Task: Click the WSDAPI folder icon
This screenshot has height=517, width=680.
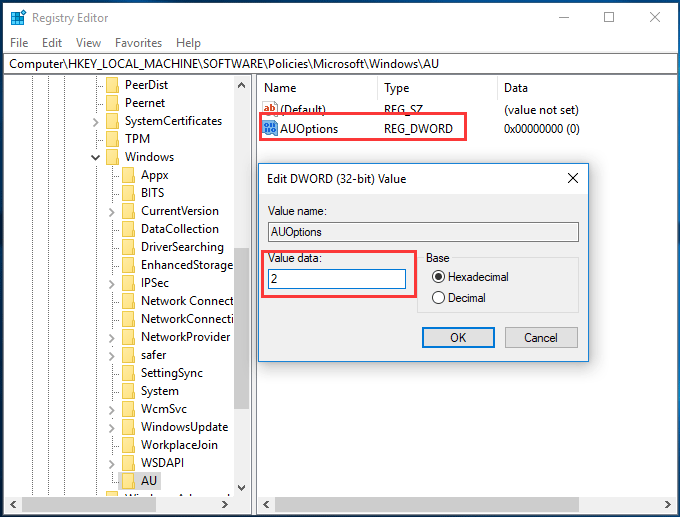Action: [x=128, y=463]
